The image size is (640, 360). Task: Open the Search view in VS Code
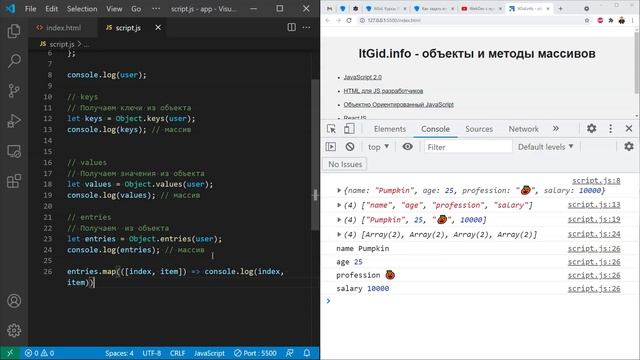click(x=14, y=61)
